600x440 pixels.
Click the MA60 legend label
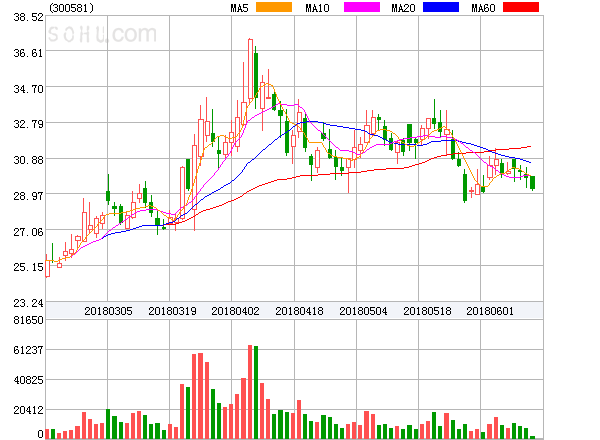[483, 8]
